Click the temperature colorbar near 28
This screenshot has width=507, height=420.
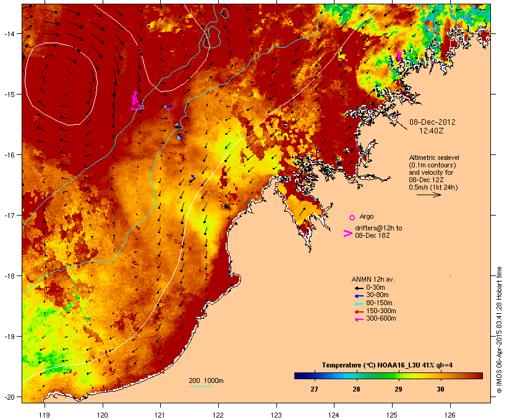pos(356,376)
